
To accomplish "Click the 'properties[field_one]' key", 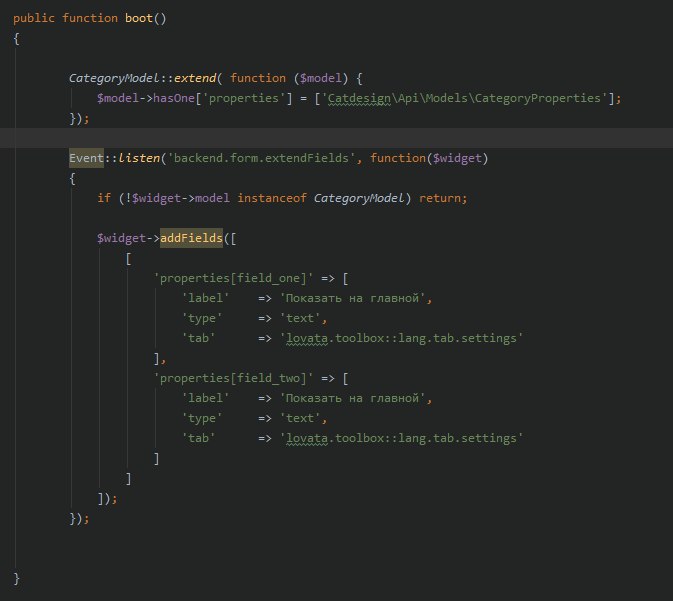I will (233, 278).
